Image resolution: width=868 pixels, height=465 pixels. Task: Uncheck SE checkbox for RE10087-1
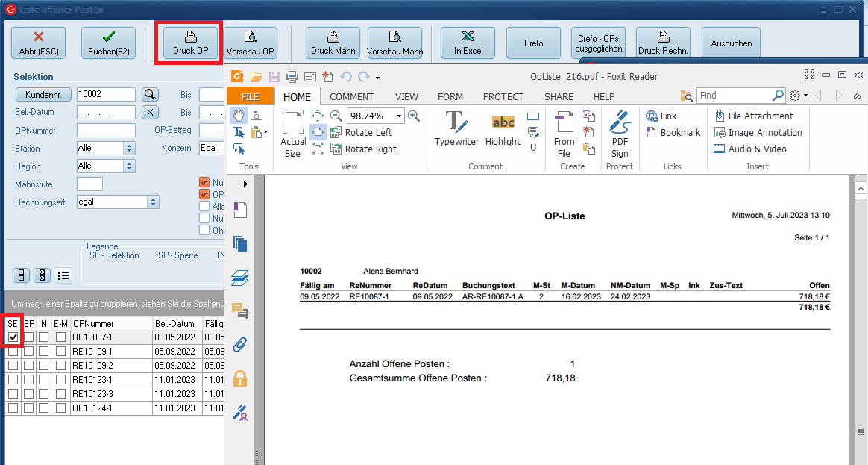(x=13, y=337)
